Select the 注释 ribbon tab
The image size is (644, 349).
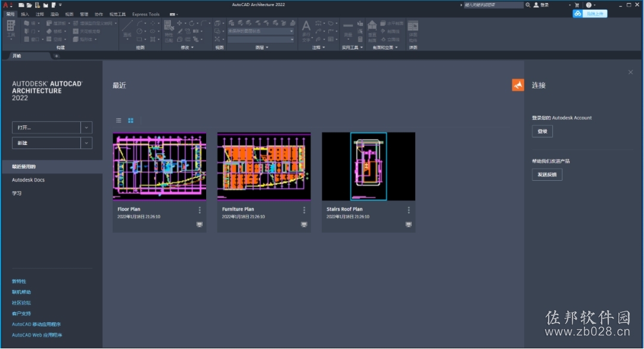pos(40,14)
